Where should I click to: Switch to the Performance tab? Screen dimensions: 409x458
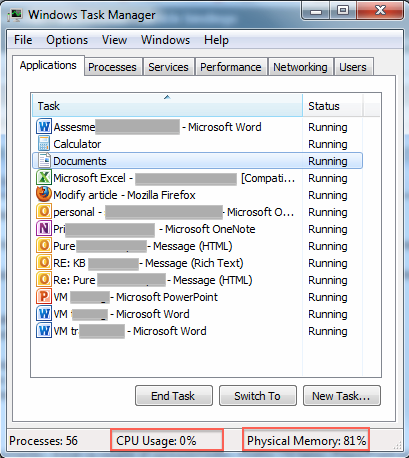pyautogui.click(x=231, y=67)
